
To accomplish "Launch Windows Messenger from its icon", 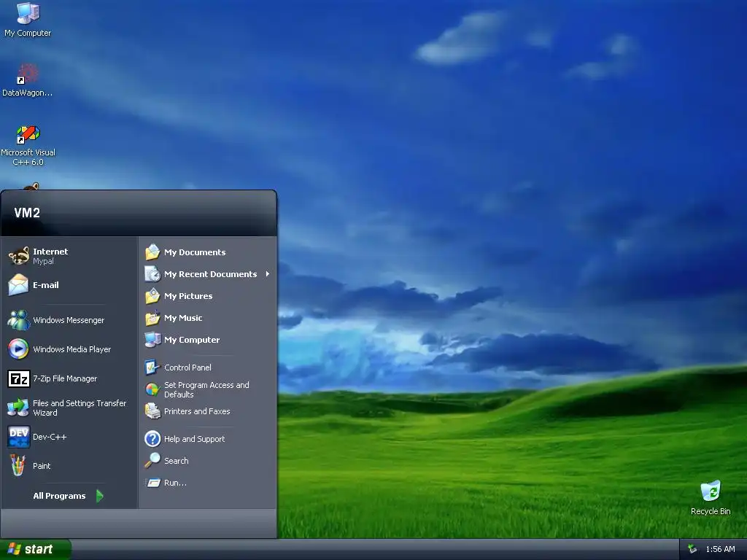I will (x=18, y=320).
